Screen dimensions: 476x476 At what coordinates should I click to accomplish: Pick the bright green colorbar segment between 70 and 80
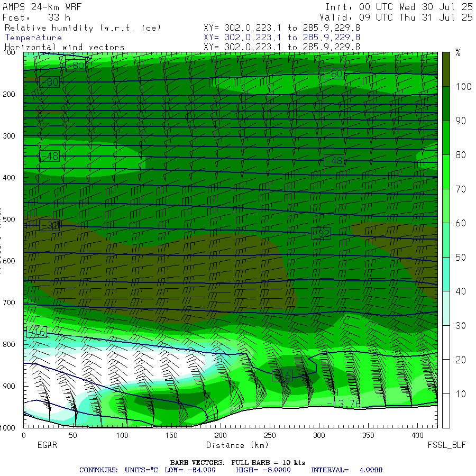pyautogui.click(x=446, y=172)
